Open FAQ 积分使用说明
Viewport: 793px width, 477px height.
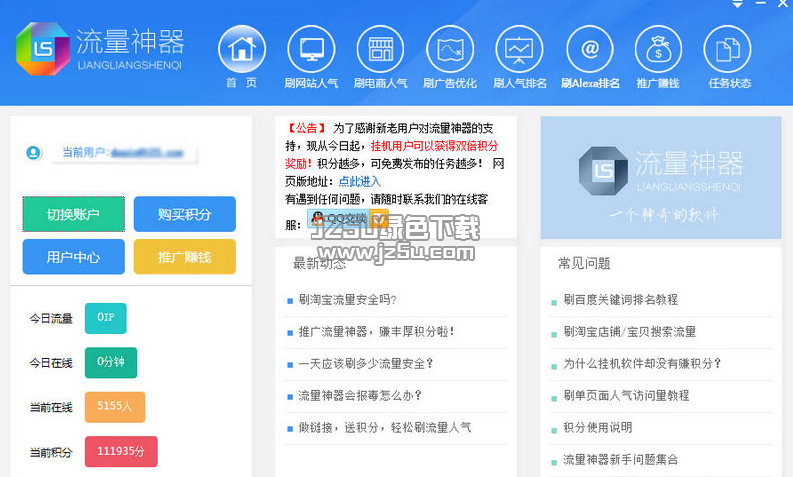pyautogui.click(x=597, y=427)
